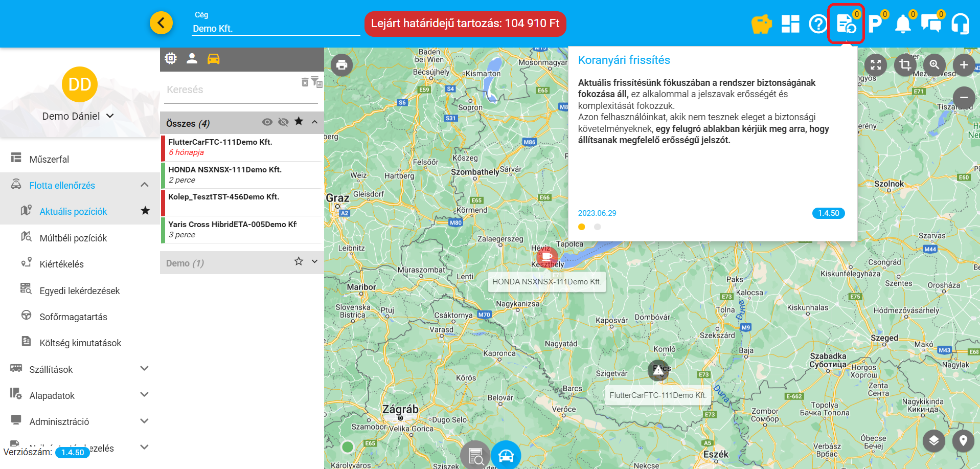Click the overdue debt red banner
Image resolution: width=980 pixels, height=469 pixels.
465,24
